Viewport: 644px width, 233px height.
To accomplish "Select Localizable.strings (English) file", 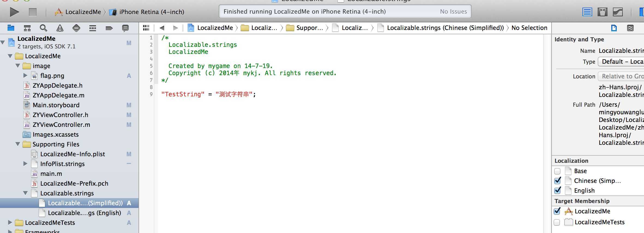I will click(x=69, y=213).
